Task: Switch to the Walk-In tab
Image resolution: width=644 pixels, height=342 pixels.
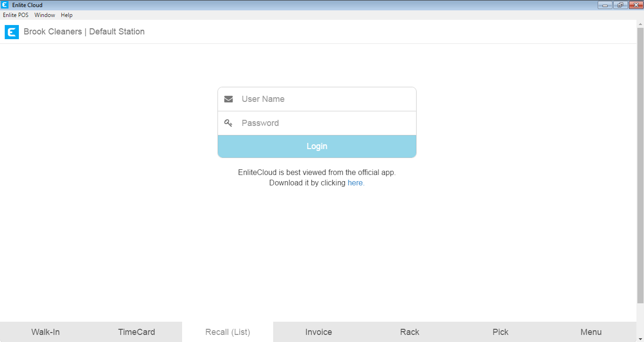Action: point(45,332)
